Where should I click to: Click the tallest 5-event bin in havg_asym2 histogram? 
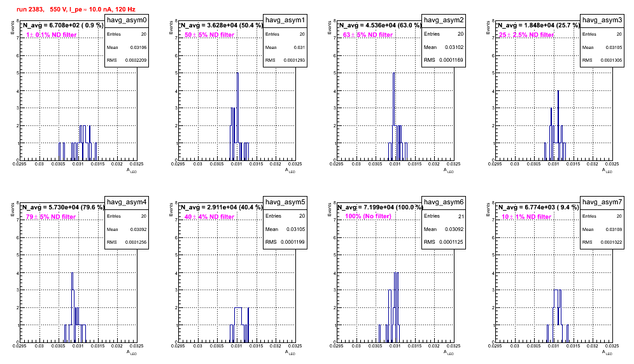(x=394, y=116)
